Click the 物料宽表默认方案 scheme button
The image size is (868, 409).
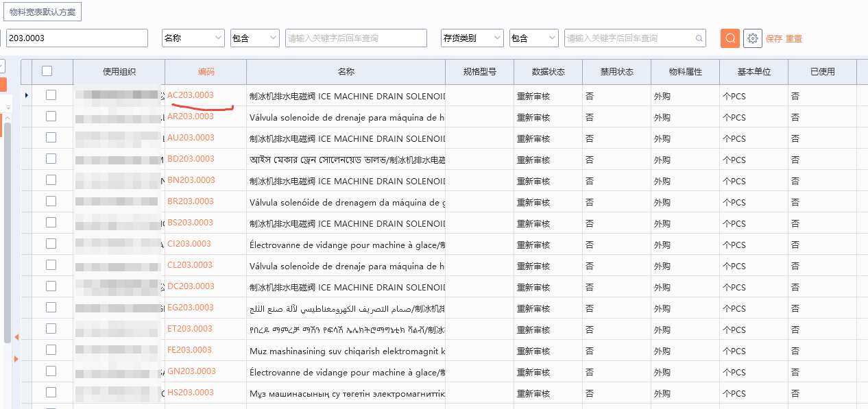[x=43, y=12]
